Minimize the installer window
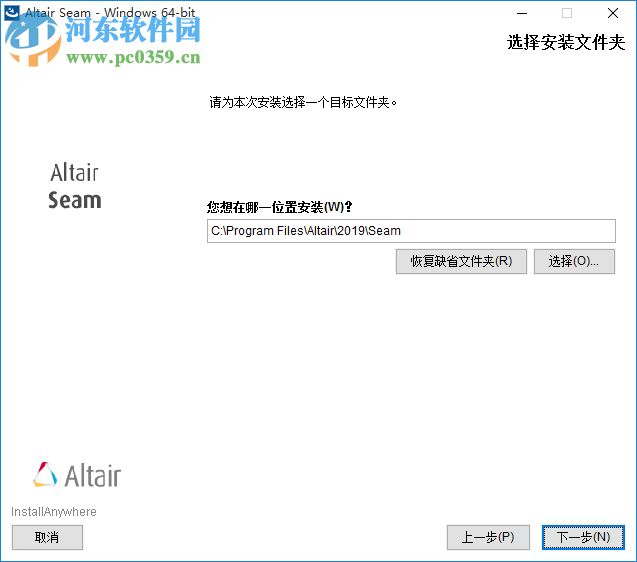The height and width of the screenshot is (562, 637). (x=522, y=13)
